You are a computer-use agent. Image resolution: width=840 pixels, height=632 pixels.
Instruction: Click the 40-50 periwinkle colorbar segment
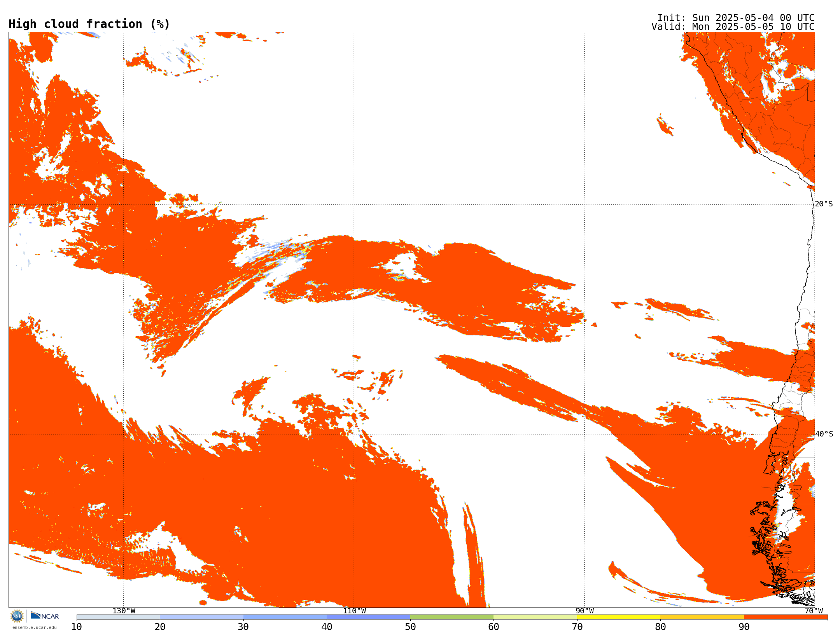point(368,617)
